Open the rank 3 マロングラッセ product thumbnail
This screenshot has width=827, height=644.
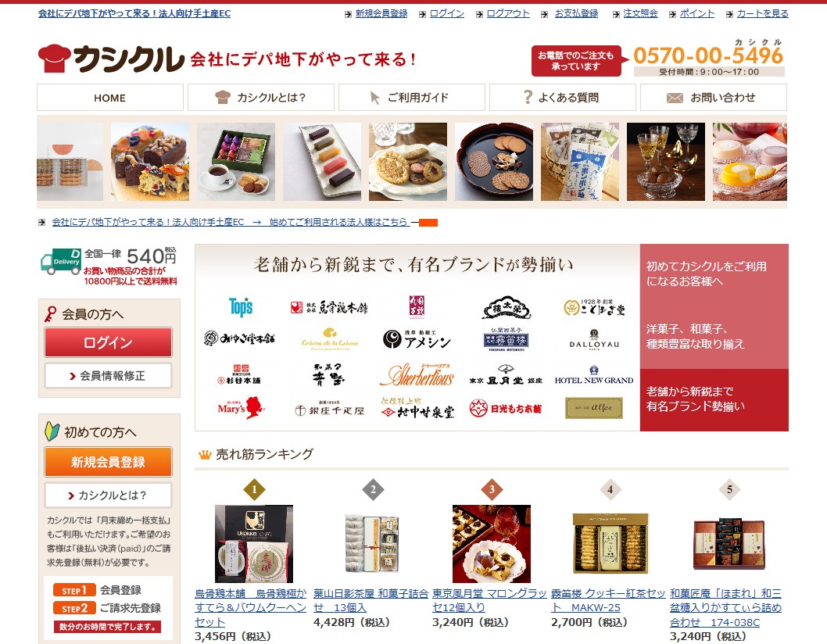tap(492, 544)
